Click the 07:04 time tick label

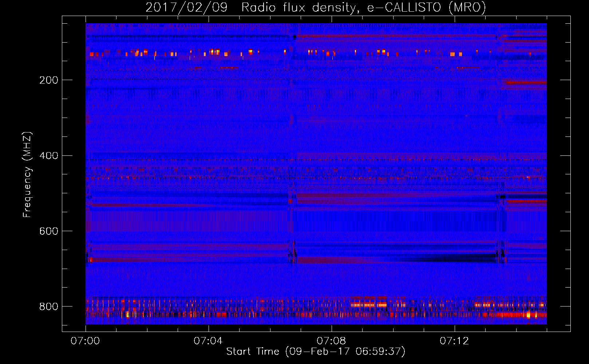208,341
